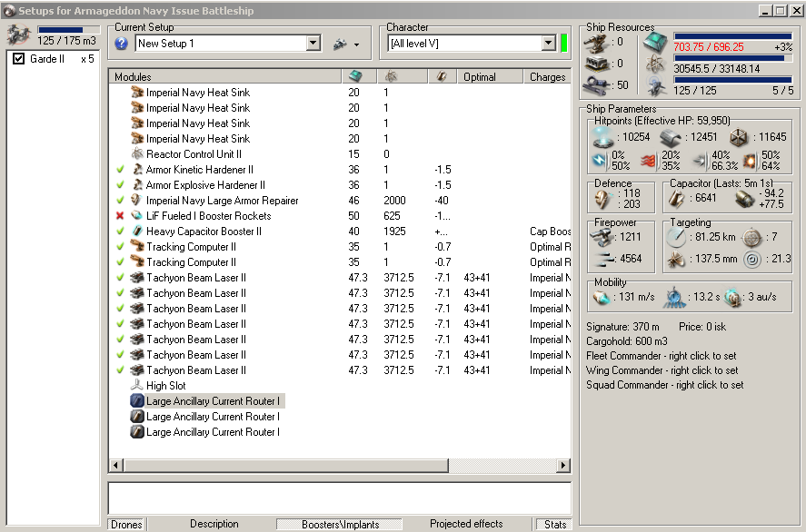
Task: Switch to the Description tab
Action: coord(214,524)
